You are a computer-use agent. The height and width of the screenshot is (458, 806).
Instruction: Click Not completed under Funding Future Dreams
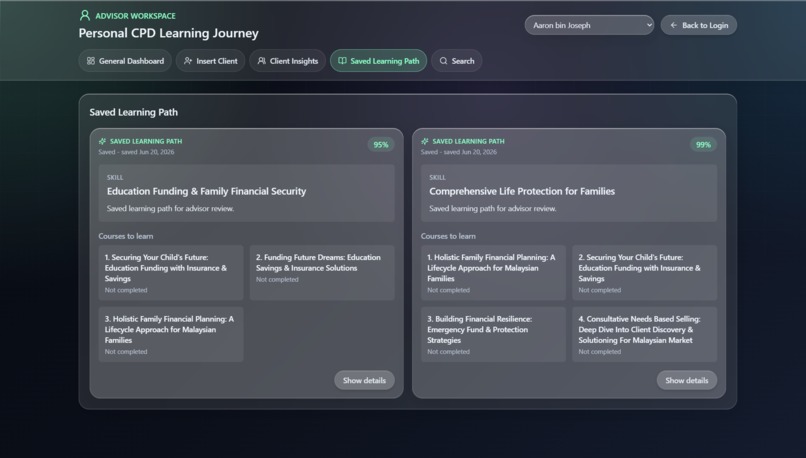[x=277, y=280]
